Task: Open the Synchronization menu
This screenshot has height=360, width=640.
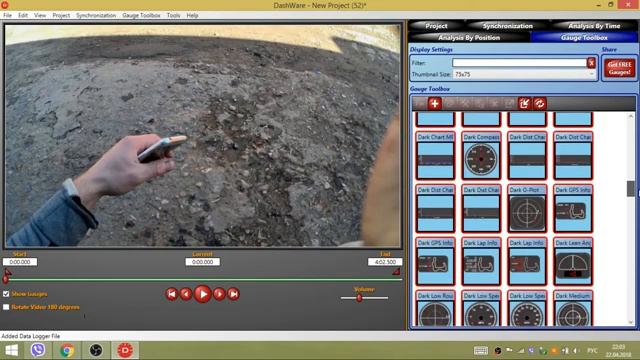Action: click(96, 15)
